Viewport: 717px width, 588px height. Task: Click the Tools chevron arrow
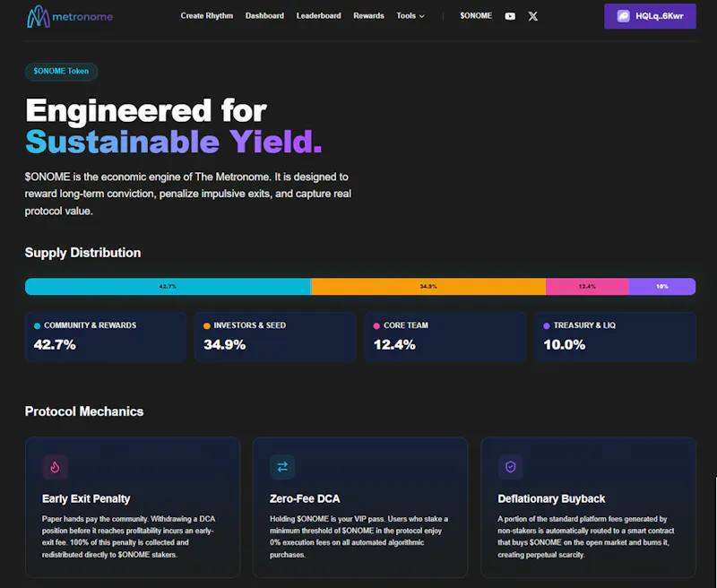tap(421, 16)
